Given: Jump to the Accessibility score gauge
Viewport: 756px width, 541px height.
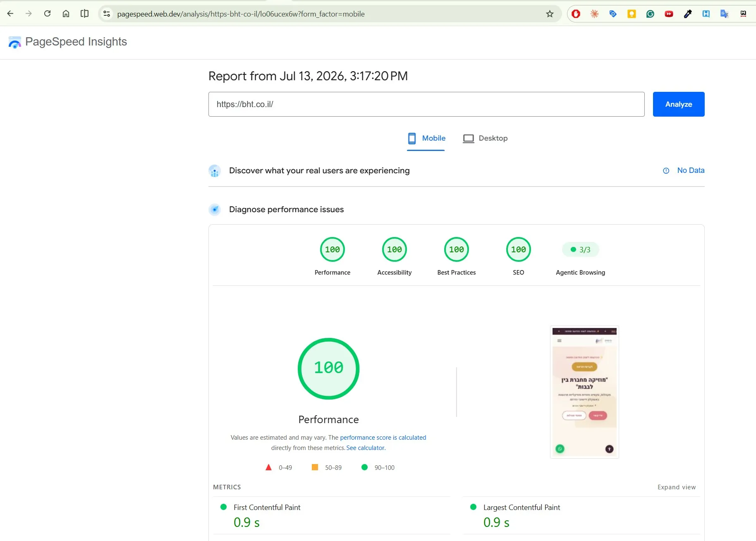Looking at the screenshot, I should [x=395, y=249].
